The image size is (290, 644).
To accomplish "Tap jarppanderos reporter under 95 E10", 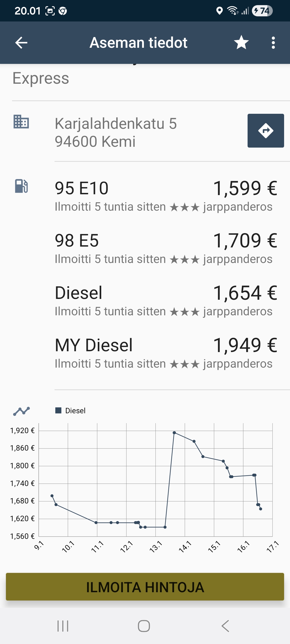I will [238, 207].
